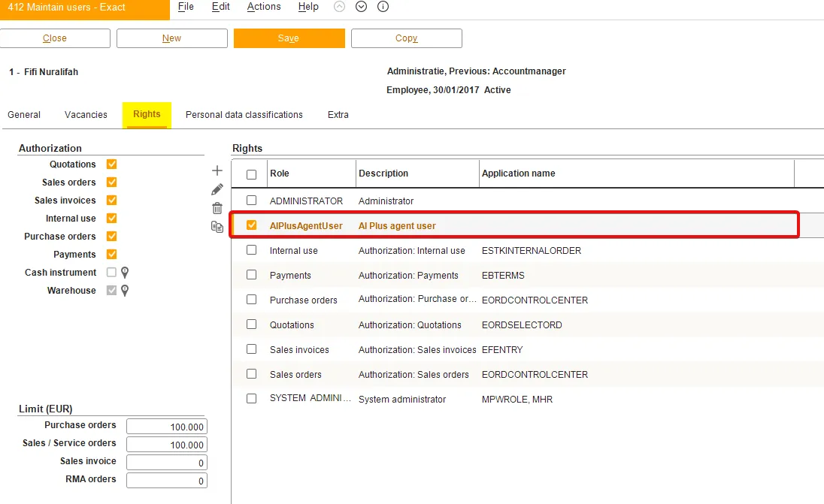Select the 'MPWROLE, MHR' cell
This screenshot has height=504, width=824.
[x=517, y=400]
